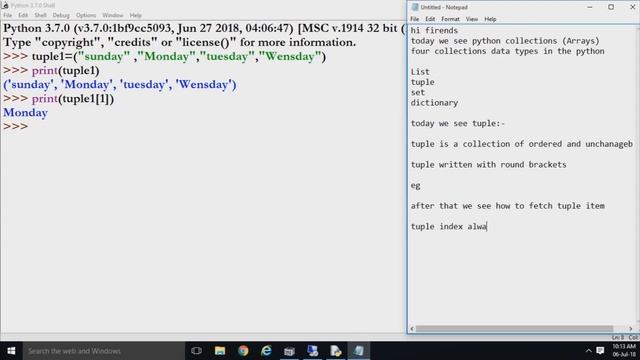The width and height of the screenshot is (640, 360).
Task: Launch Internet Explorer from the taskbar
Action: click(x=266, y=351)
